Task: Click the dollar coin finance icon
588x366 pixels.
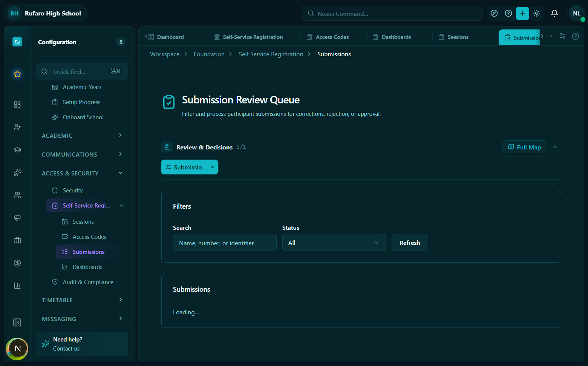Action: tap(17, 263)
